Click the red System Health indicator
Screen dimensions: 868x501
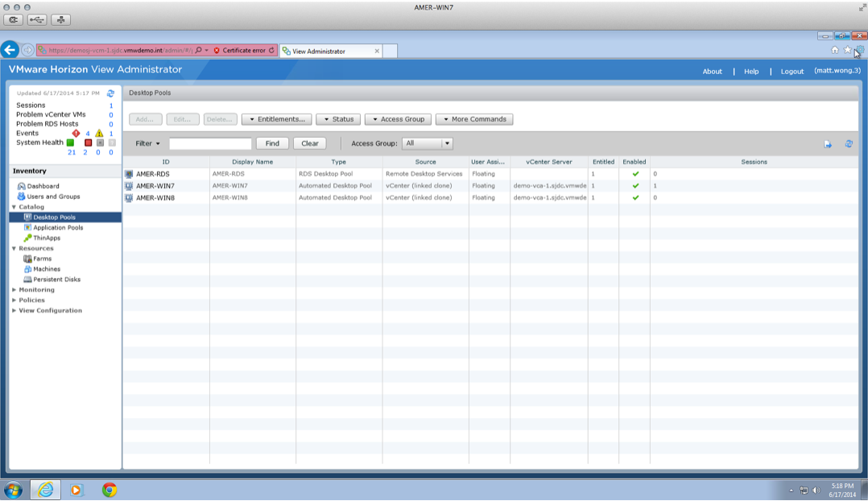(x=88, y=143)
